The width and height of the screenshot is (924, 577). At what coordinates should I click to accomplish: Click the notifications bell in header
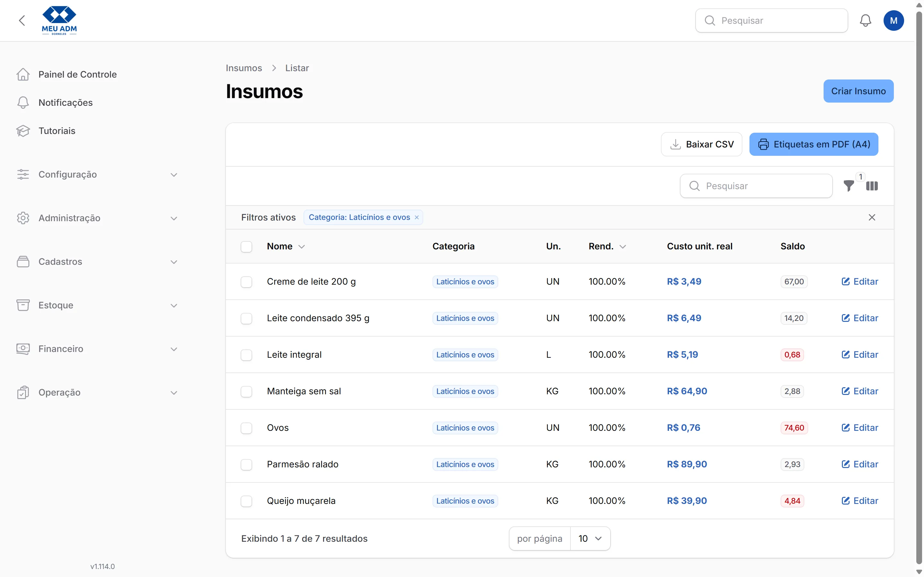(865, 21)
